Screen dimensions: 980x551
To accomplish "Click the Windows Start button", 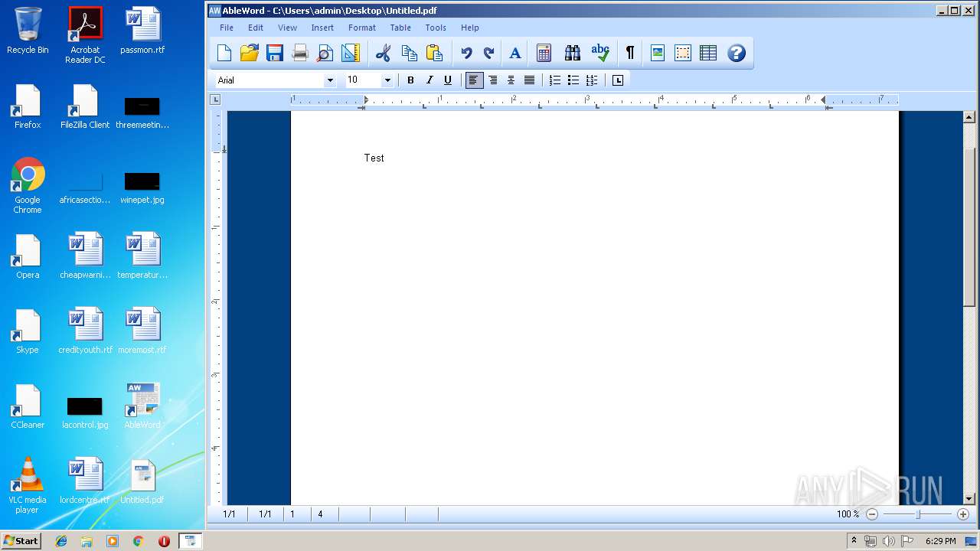I will [x=21, y=541].
